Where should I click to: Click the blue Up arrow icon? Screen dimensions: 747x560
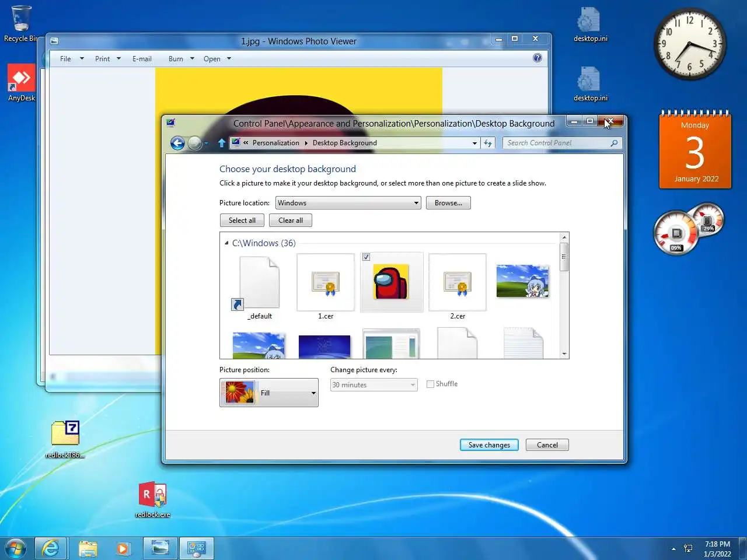(222, 143)
